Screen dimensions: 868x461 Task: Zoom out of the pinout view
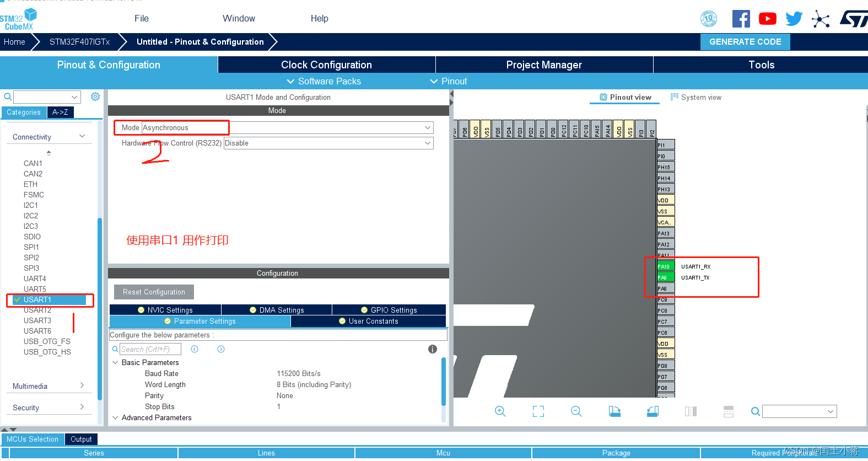576,411
